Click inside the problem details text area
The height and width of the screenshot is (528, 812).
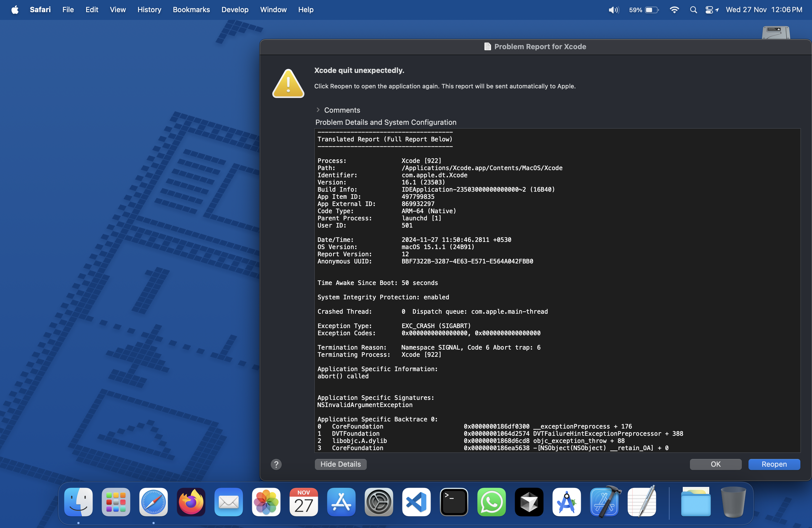[557, 290]
